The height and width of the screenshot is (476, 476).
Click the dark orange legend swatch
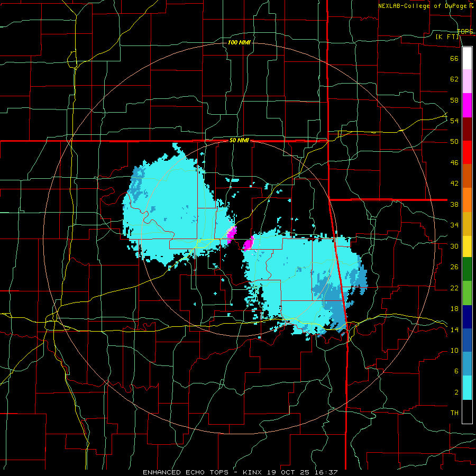467,176
